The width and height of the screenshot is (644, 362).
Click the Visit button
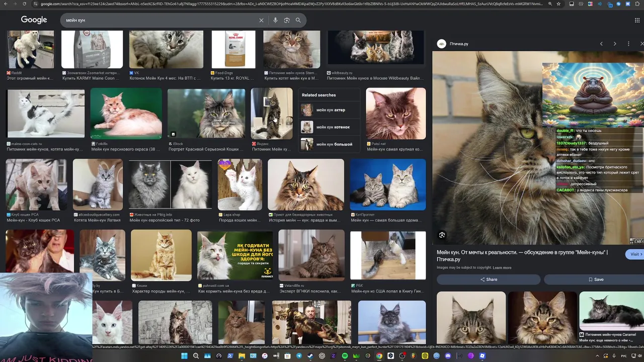point(634,254)
